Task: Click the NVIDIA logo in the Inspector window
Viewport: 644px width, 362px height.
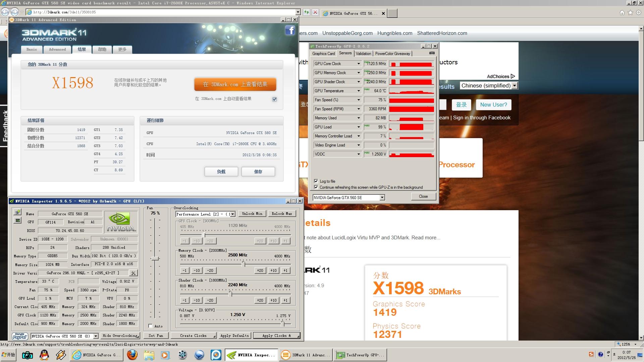Action: coord(121,222)
